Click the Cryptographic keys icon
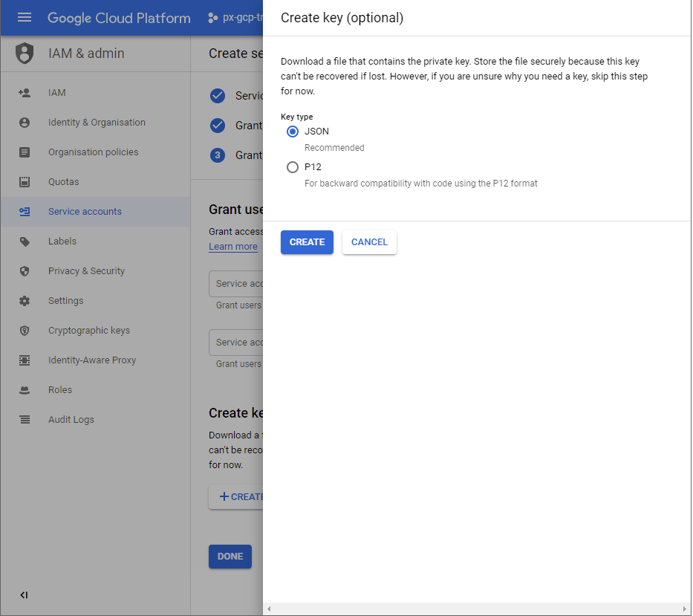The image size is (693, 616). point(25,331)
